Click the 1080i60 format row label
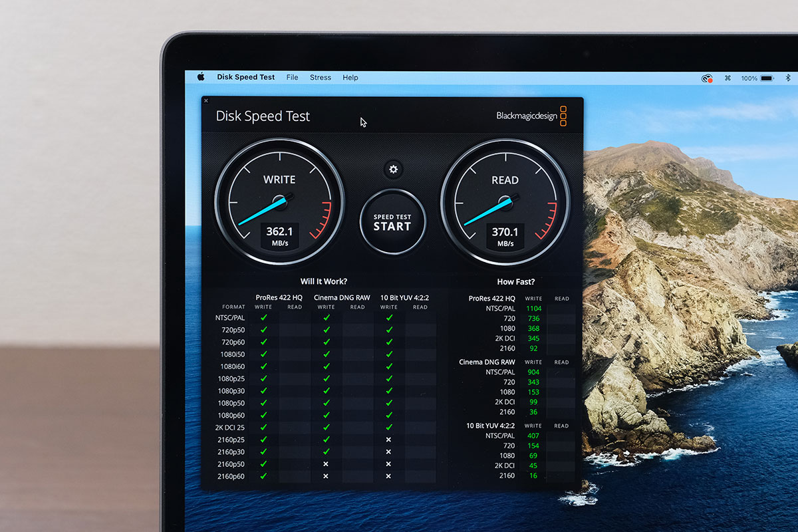Image resolution: width=798 pixels, height=532 pixels. (232, 366)
